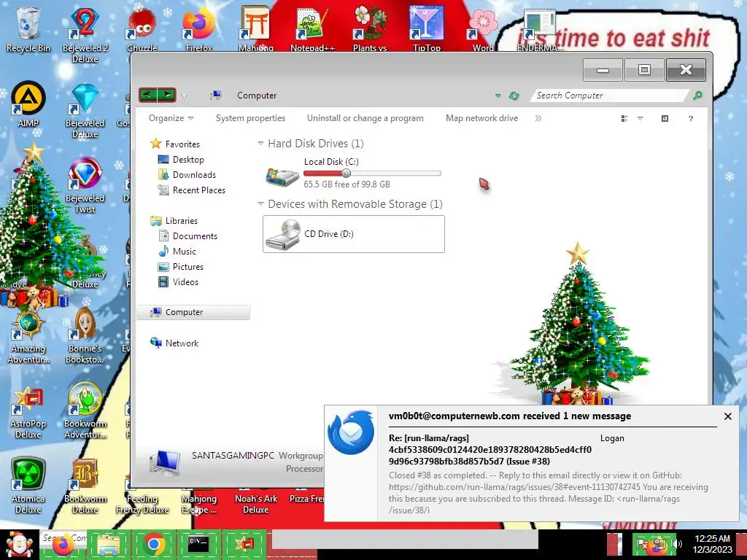Click the taskbar clock showing 12:25 AM
The height and width of the screenshot is (560, 747).
[712, 544]
